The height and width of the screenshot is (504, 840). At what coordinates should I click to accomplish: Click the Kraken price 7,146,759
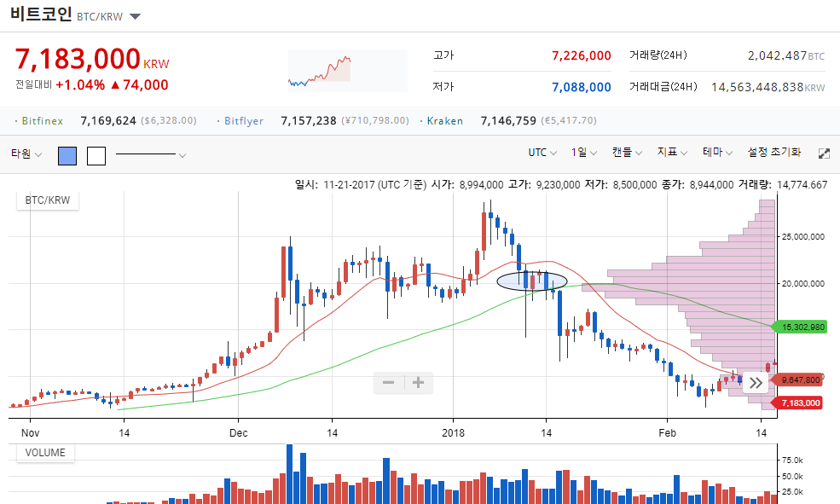508,121
